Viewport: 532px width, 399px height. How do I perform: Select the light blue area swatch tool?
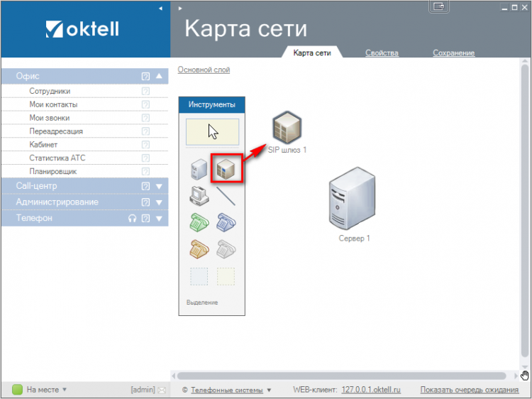point(199,275)
